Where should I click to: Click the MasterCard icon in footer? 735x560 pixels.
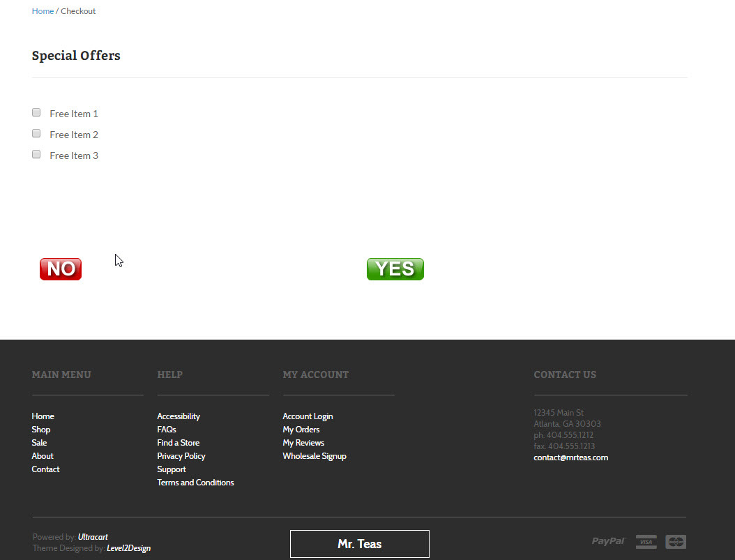tap(676, 542)
